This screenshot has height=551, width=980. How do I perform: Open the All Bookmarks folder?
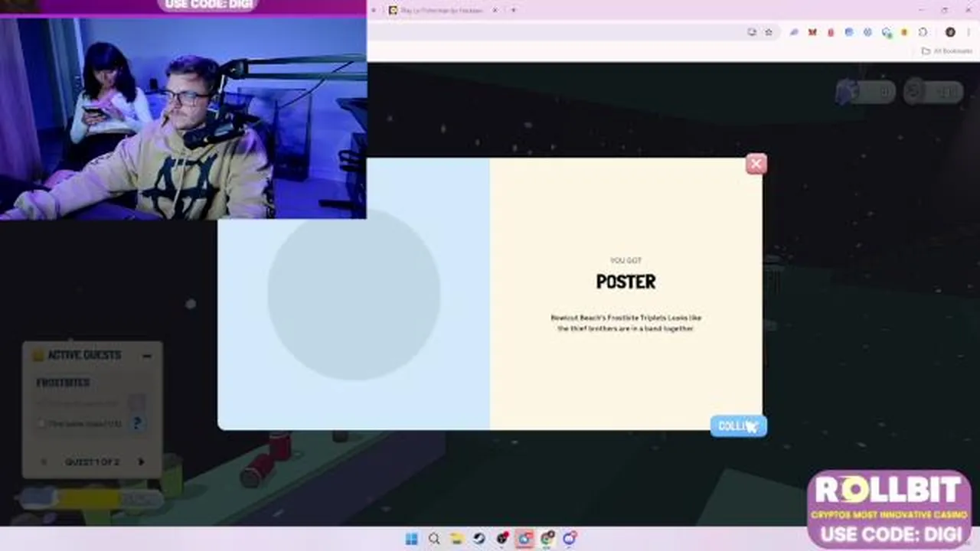(x=947, y=51)
